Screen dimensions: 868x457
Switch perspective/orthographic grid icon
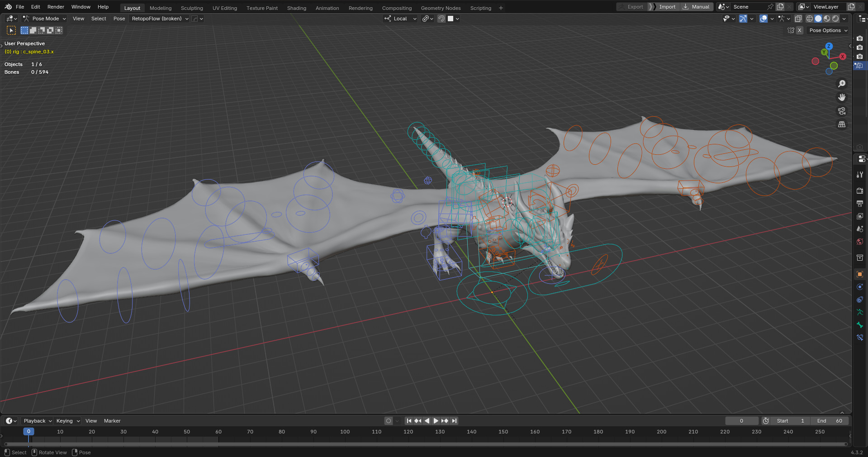(842, 124)
